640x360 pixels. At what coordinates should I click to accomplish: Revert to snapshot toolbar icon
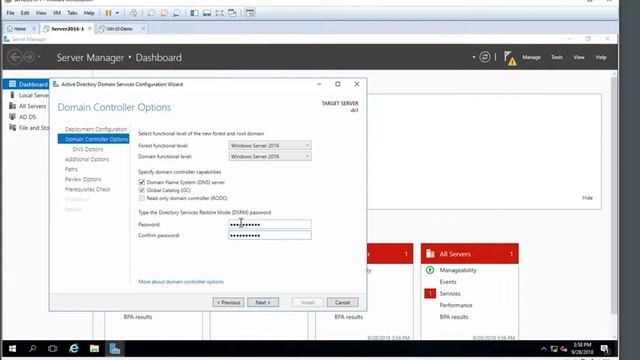(164, 13)
